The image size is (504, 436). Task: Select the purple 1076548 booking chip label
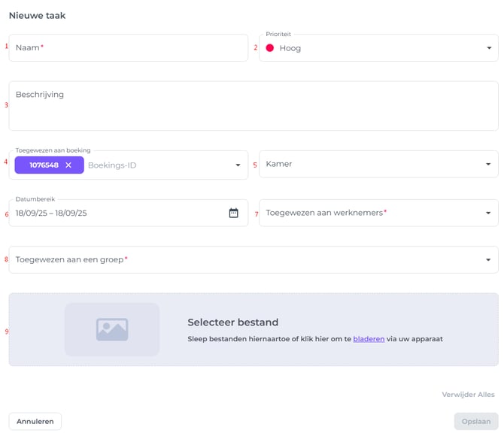click(44, 165)
